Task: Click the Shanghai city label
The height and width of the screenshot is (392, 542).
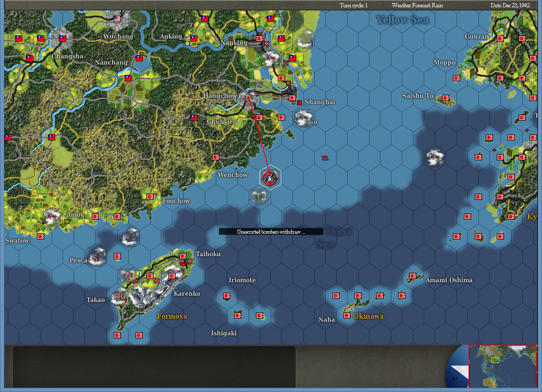Action: [x=320, y=102]
